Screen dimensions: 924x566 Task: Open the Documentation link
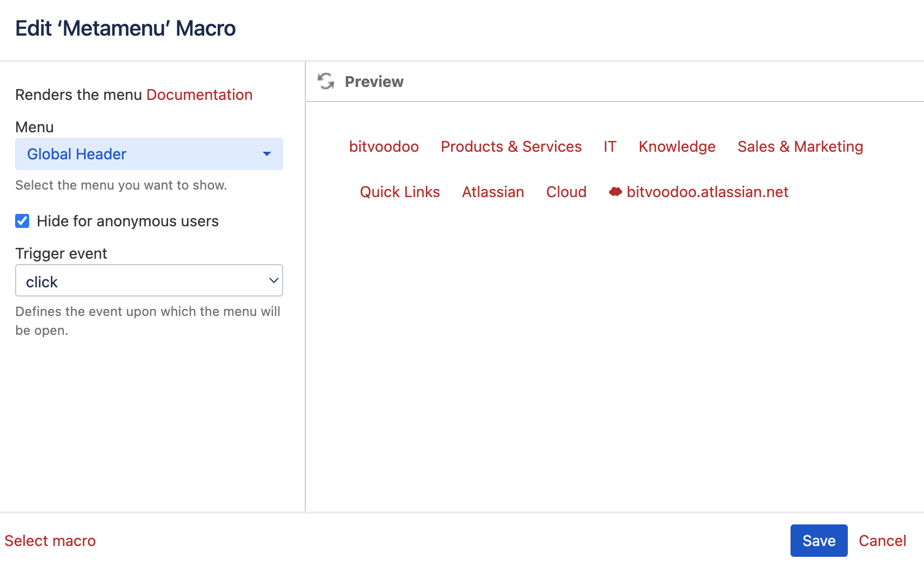[x=199, y=95]
